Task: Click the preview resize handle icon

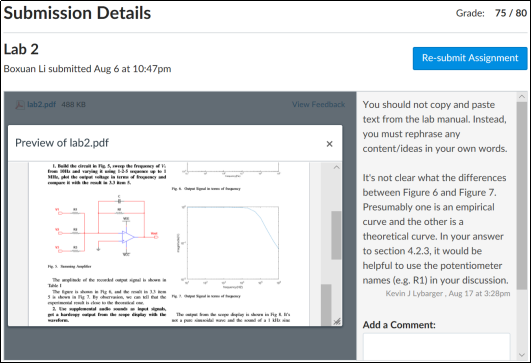Action: pyautogui.click(x=337, y=321)
